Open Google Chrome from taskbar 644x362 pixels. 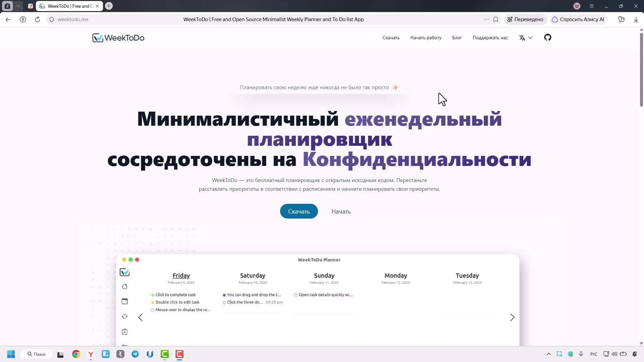pos(76,354)
